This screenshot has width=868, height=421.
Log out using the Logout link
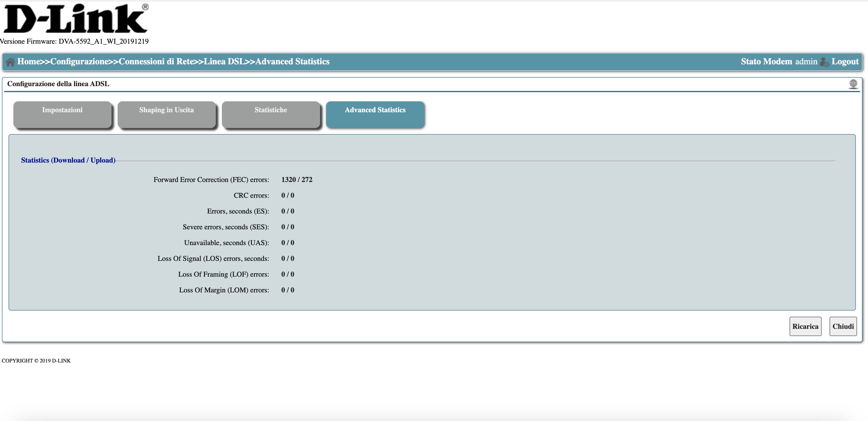tap(845, 61)
